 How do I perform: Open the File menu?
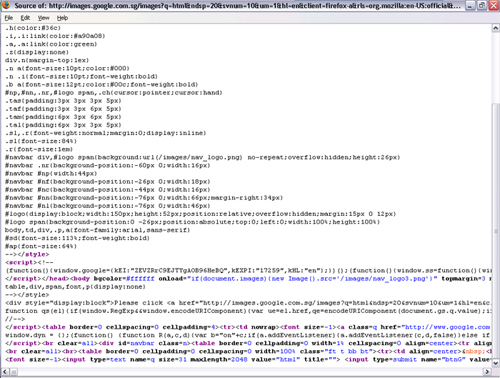[9, 18]
